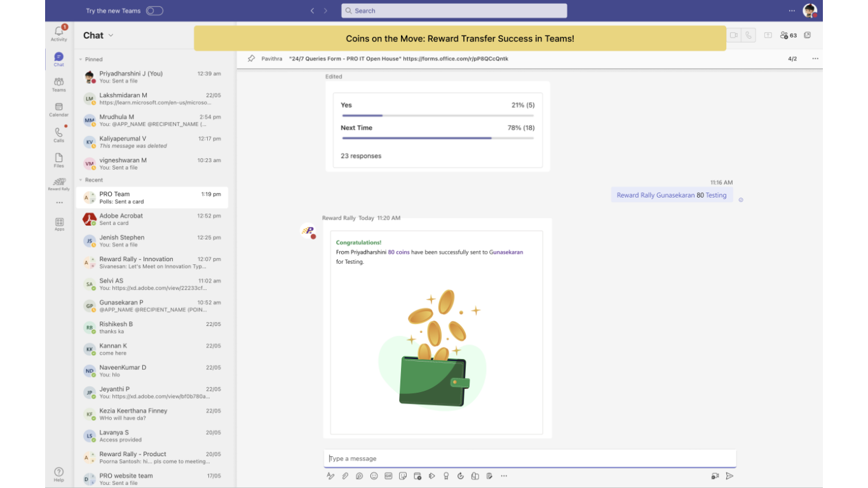Open the Rishikesh B chat
This screenshot has width=868, height=488.
[152, 327]
